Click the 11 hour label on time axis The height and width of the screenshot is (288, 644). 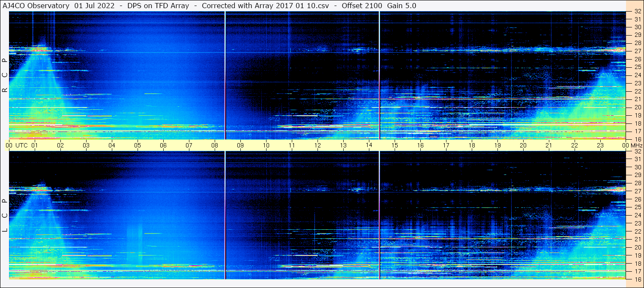(292, 145)
